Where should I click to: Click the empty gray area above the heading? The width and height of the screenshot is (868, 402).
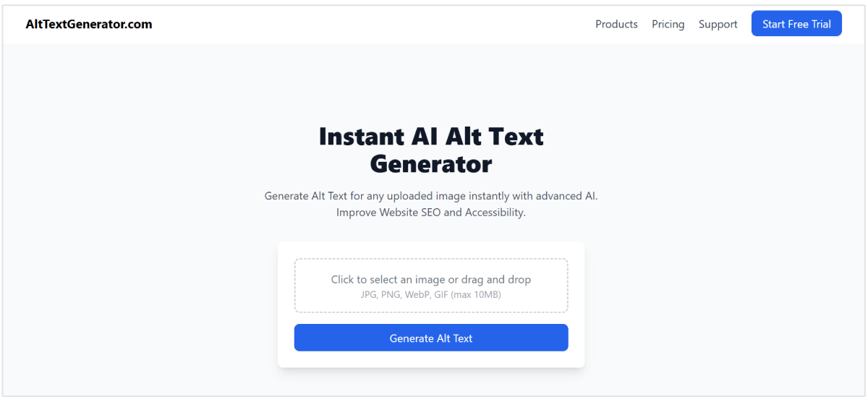point(431,83)
